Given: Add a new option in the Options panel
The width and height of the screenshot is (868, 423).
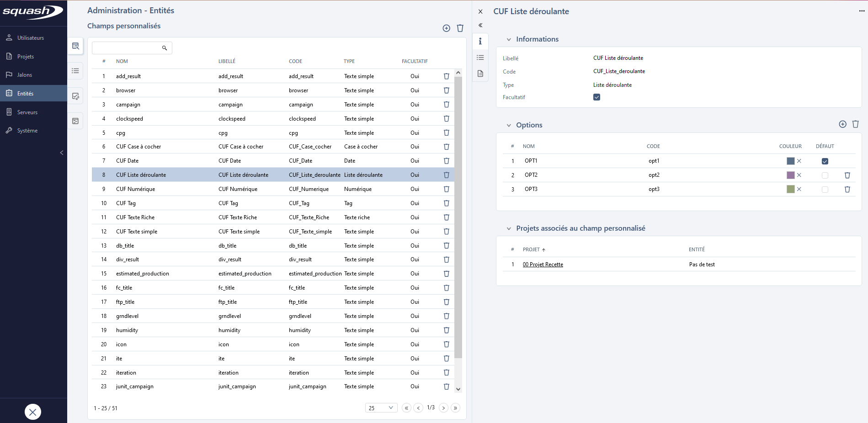Looking at the screenshot, I should (842, 124).
